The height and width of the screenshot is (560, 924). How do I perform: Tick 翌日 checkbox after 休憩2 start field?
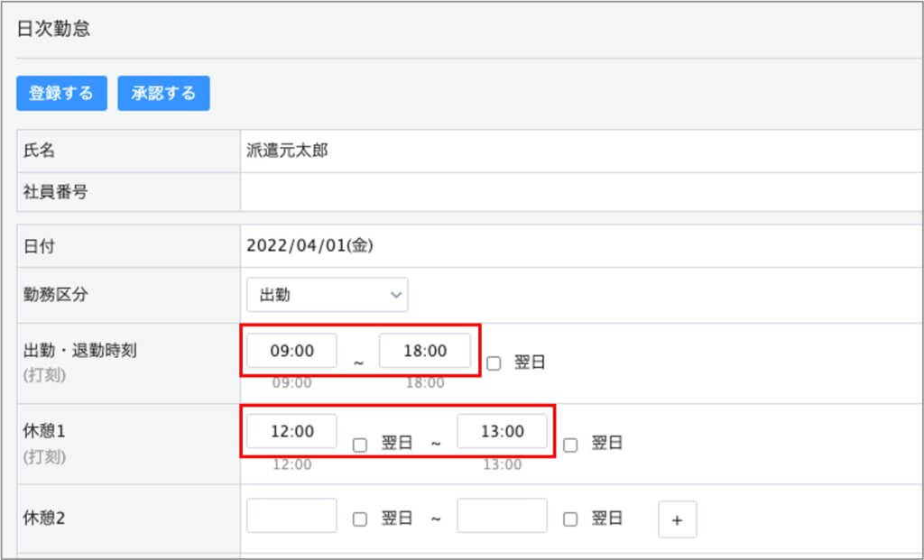coord(360,519)
